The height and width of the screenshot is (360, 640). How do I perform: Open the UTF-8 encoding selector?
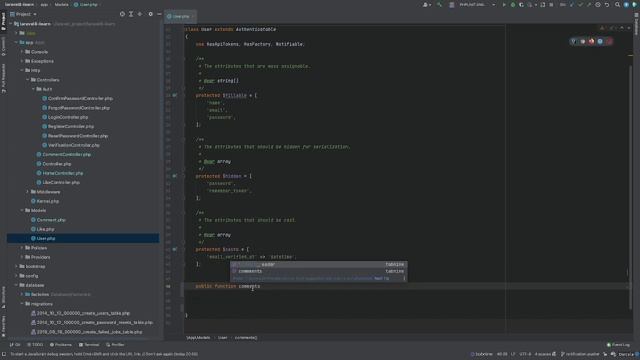tap(525, 354)
